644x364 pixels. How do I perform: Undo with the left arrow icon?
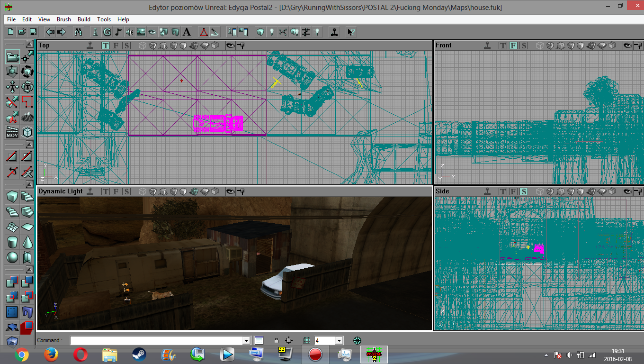point(50,32)
